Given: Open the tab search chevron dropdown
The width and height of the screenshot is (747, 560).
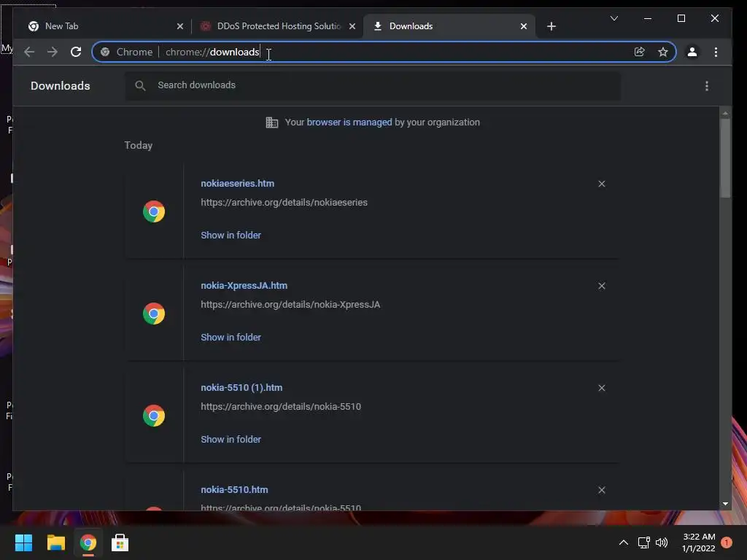Looking at the screenshot, I should (614, 18).
